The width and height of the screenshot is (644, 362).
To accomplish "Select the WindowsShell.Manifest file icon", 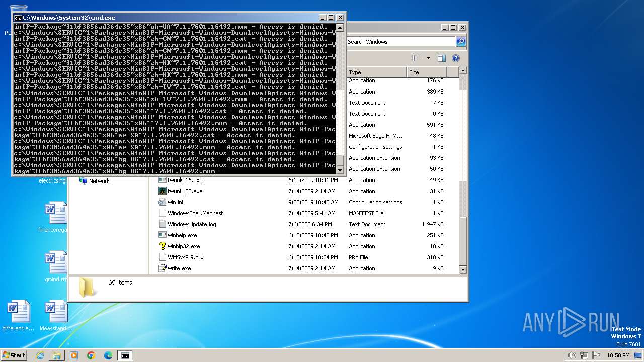I will click(x=162, y=213).
